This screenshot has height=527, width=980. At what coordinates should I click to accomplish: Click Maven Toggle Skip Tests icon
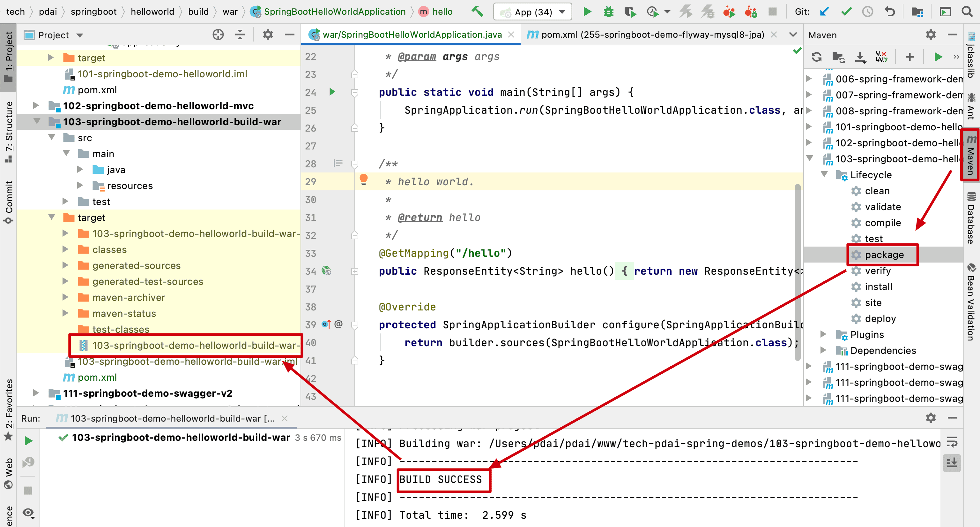click(881, 57)
